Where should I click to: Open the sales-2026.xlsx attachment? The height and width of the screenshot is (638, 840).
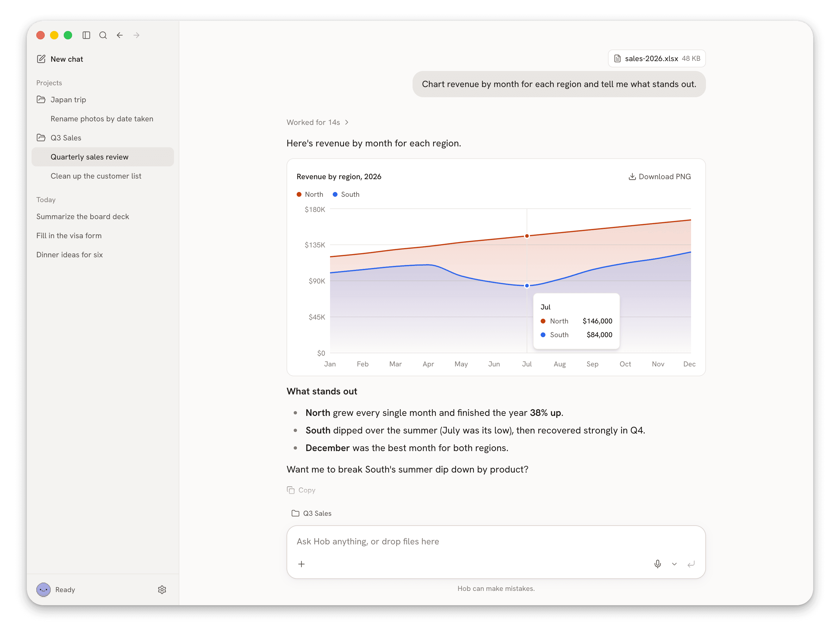(x=657, y=58)
